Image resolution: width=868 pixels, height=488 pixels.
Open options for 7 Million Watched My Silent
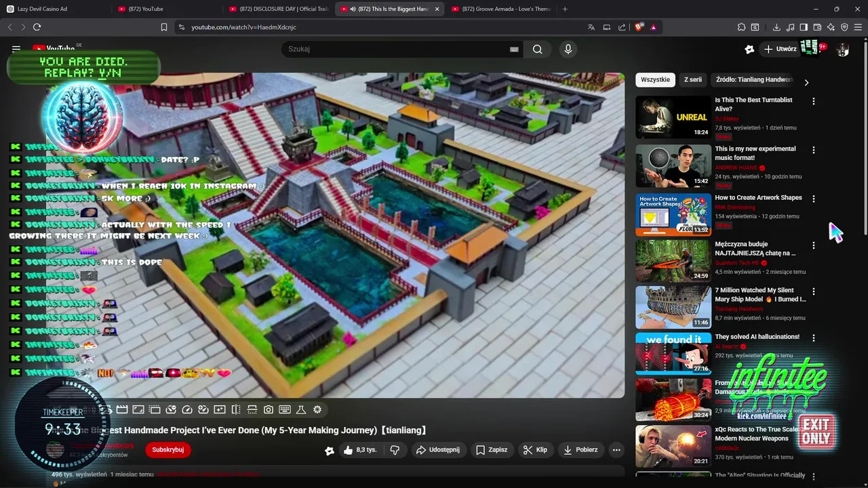(814, 291)
